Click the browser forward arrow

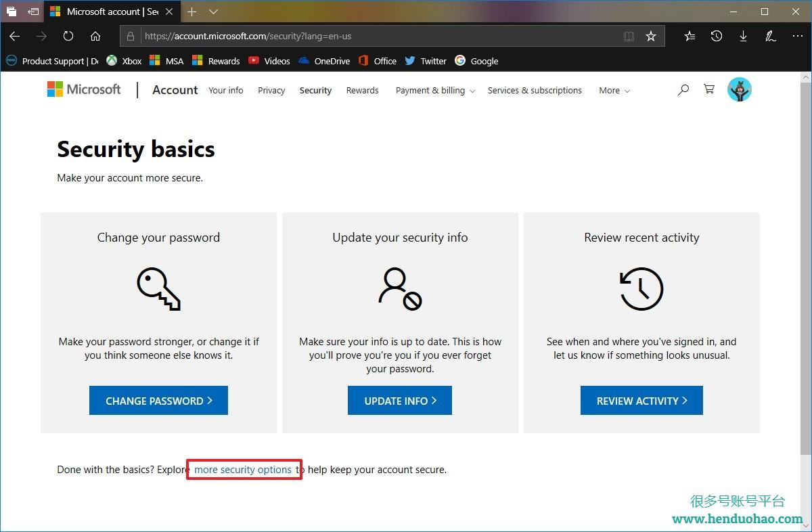pyautogui.click(x=41, y=36)
